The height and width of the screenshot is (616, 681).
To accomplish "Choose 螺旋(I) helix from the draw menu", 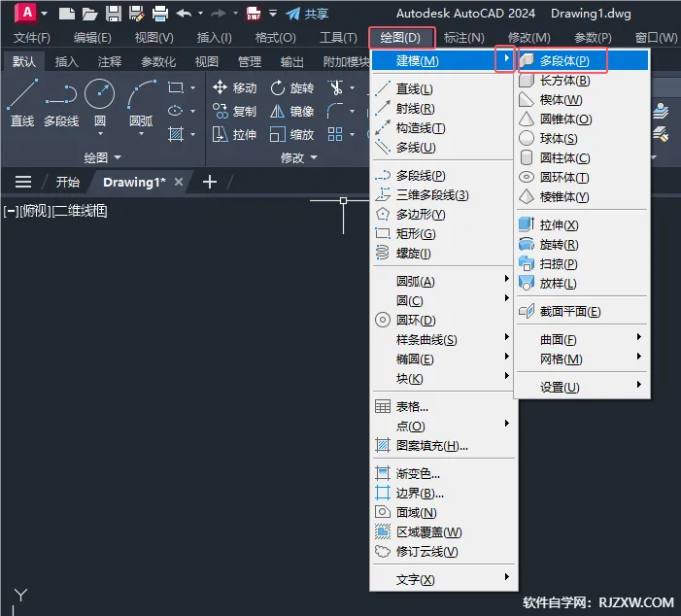I will tap(413, 254).
